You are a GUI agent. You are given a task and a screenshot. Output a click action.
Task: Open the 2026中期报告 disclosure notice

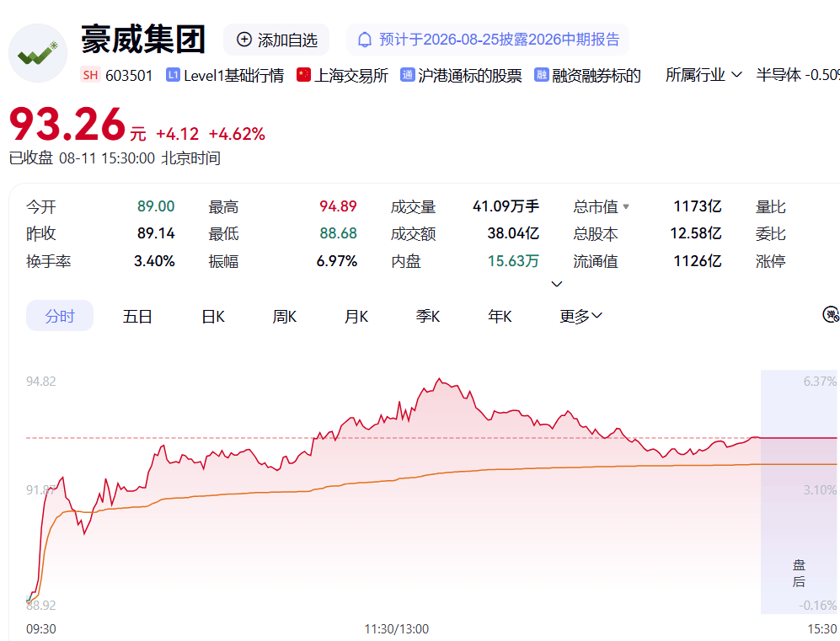488,40
